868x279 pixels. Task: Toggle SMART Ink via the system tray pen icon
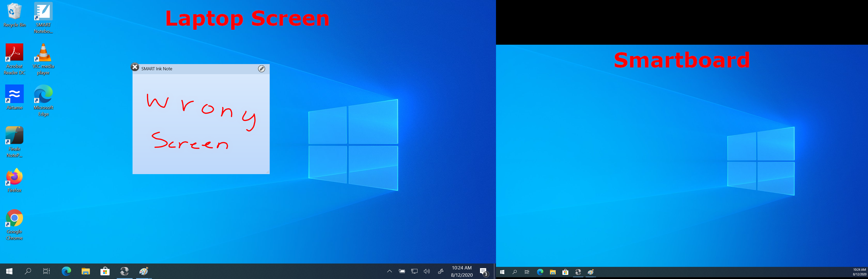click(x=440, y=271)
